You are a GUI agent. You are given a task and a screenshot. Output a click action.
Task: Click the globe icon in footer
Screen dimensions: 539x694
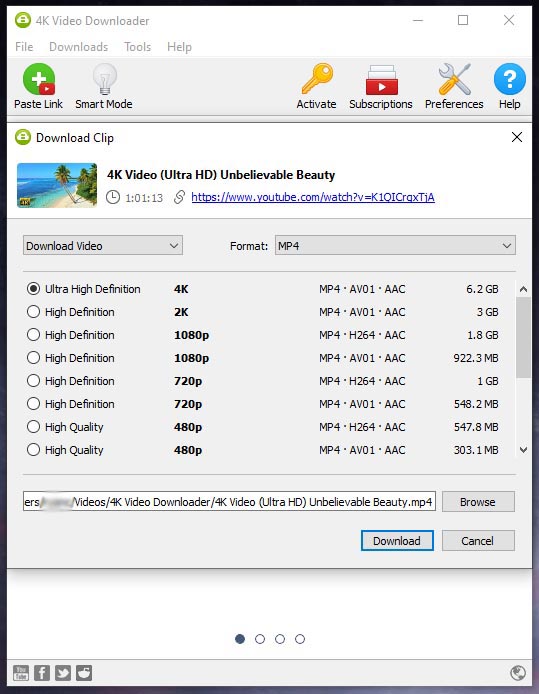pos(518,673)
